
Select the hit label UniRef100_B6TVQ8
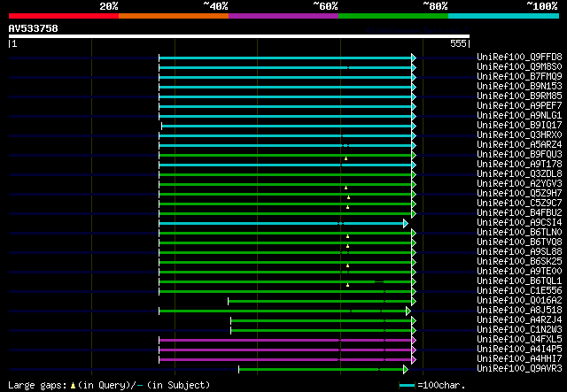point(519,242)
